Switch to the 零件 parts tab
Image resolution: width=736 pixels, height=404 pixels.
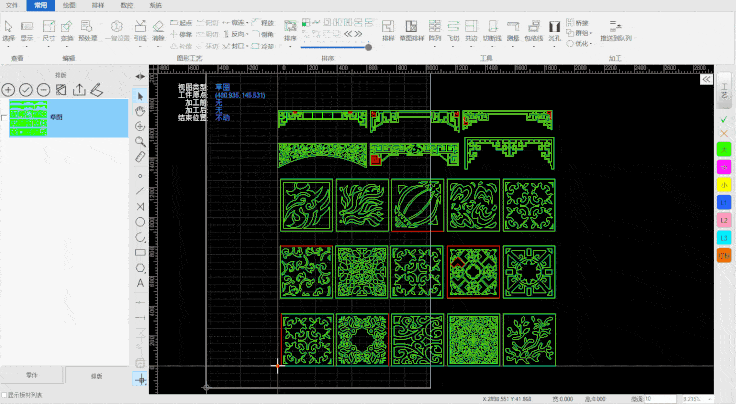31,375
